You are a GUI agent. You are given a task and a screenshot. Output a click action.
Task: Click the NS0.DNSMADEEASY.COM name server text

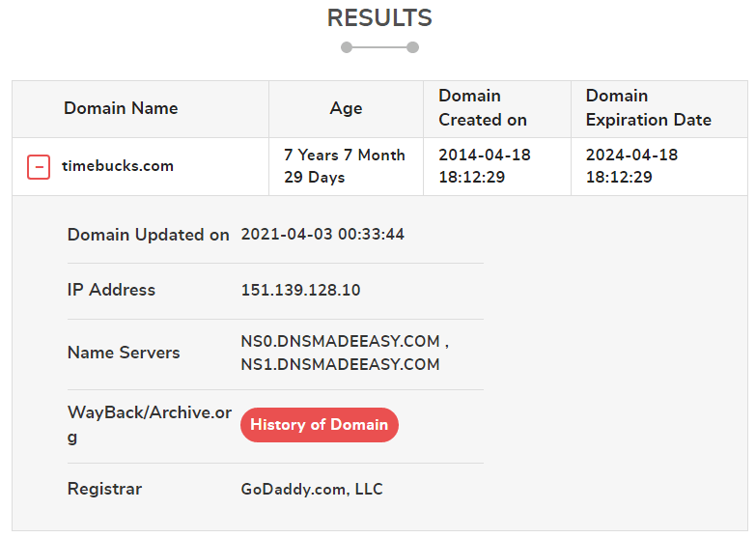pos(341,341)
